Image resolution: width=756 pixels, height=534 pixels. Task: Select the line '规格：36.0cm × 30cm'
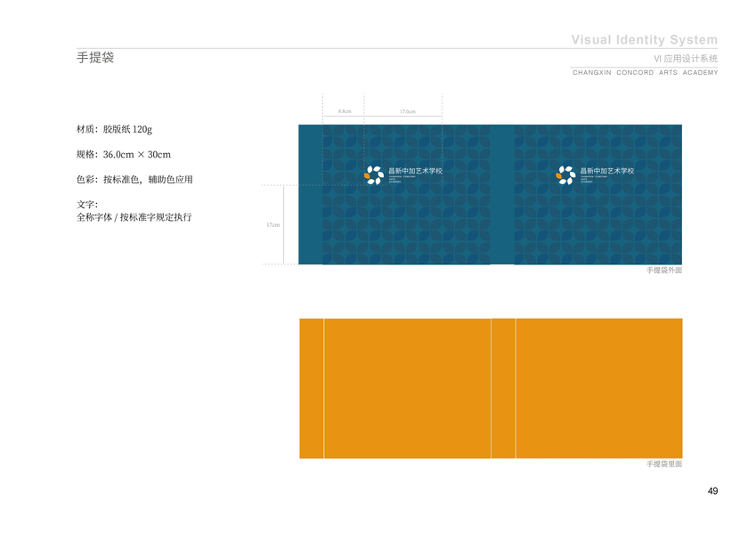tap(124, 154)
